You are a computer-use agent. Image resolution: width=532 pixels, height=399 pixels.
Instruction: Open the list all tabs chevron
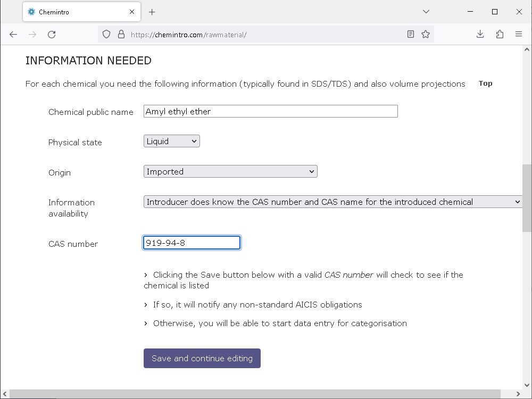click(426, 12)
